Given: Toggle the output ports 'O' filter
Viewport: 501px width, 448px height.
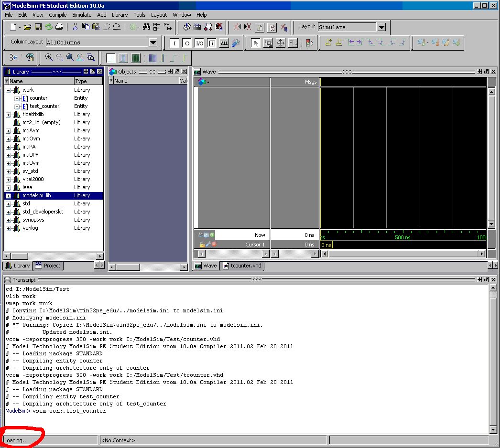Looking at the screenshot, I should tap(187, 43).
